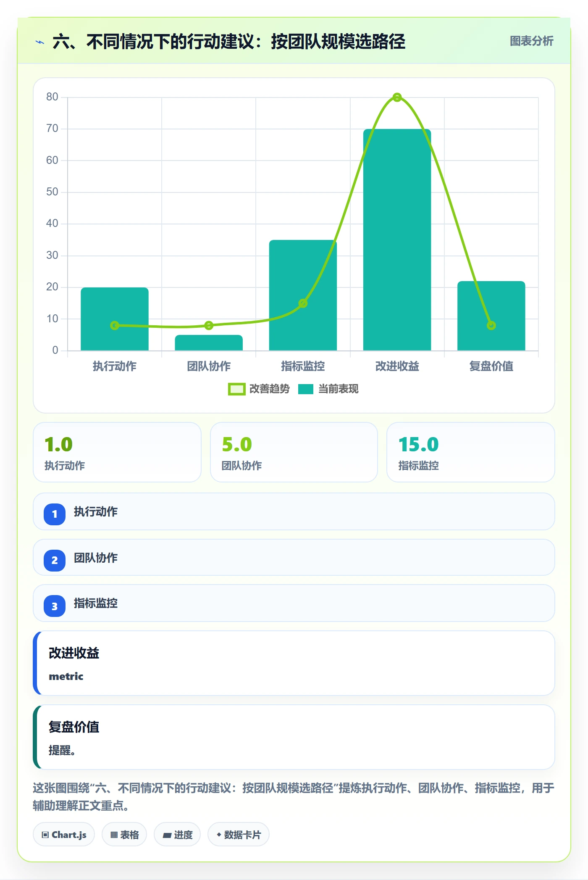
Task: Select the 进度 tag
Action: pos(177,835)
